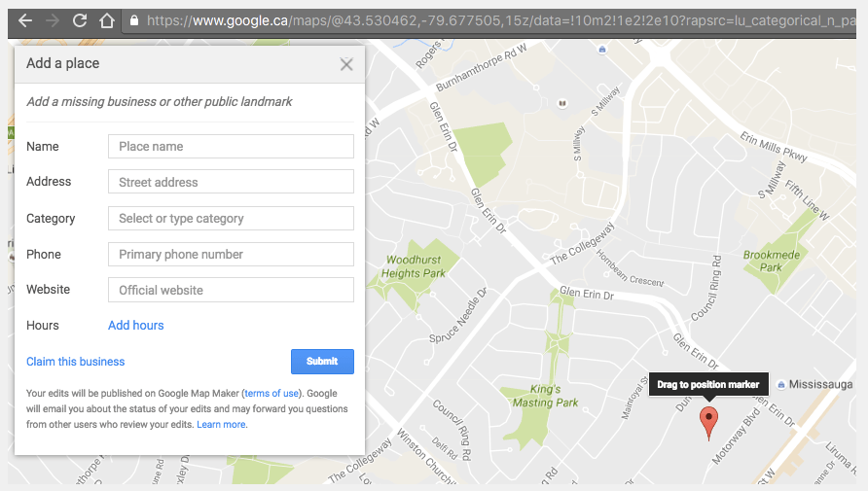Click the Spruce Needle Dr street label

click(457, 315)
